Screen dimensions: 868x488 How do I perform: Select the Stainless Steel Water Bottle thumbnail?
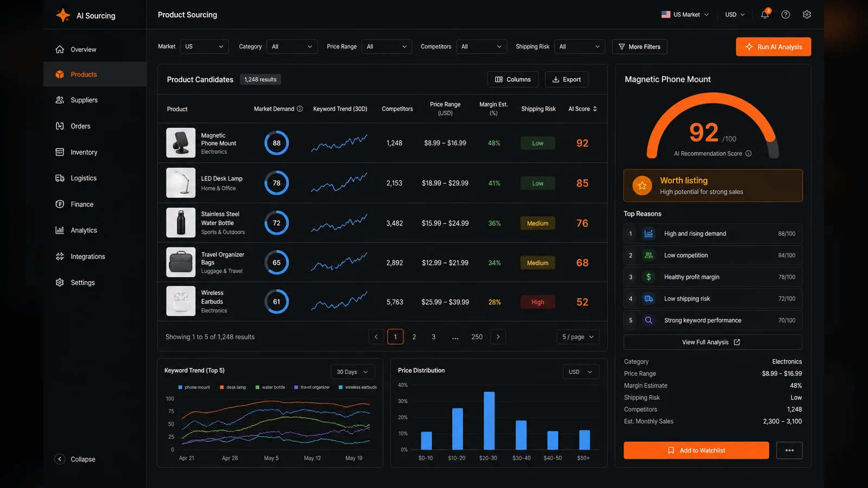pyautogui.click(x=181, y=223)
